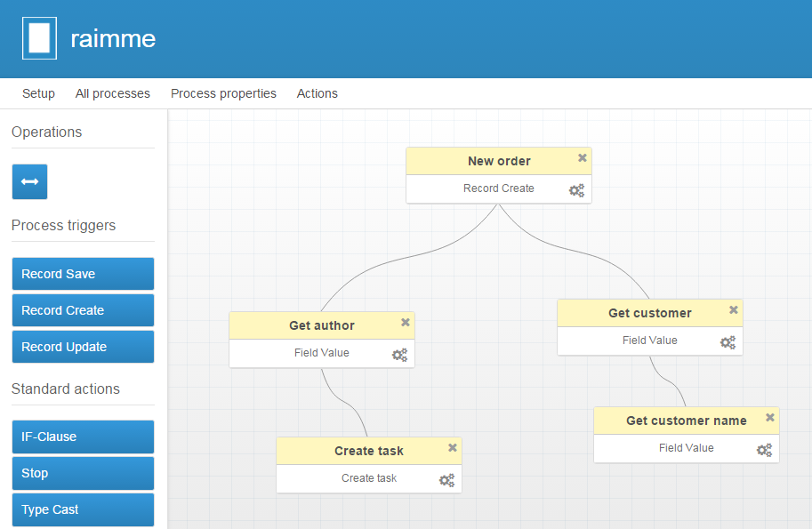Select the Get customer name node title

pos(686,421)
